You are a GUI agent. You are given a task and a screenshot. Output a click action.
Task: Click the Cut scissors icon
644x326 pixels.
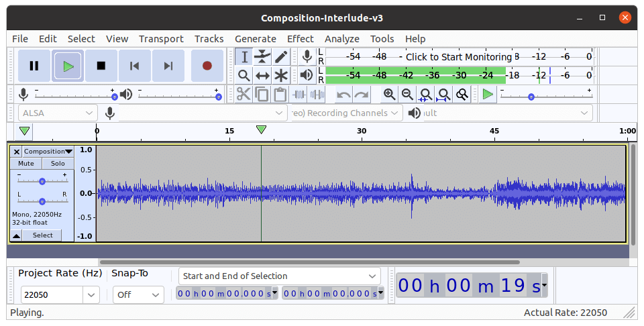[x=244, y=95]
